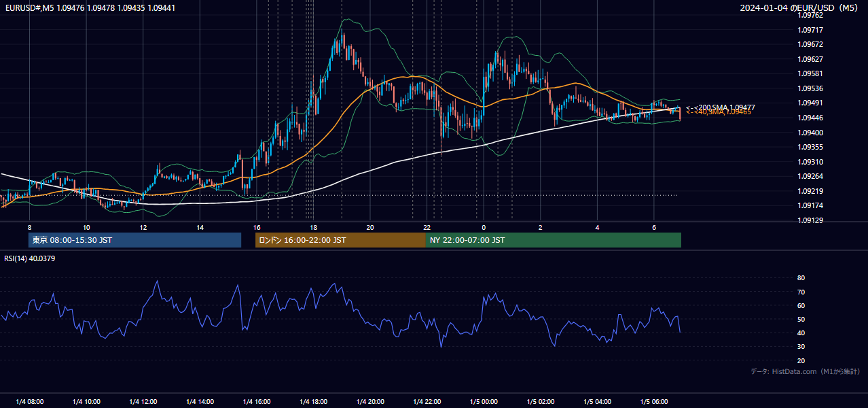The height and width of the screenshot is (408, 868).
Task: Click RSI scale level 60
Action: (801, 305)
